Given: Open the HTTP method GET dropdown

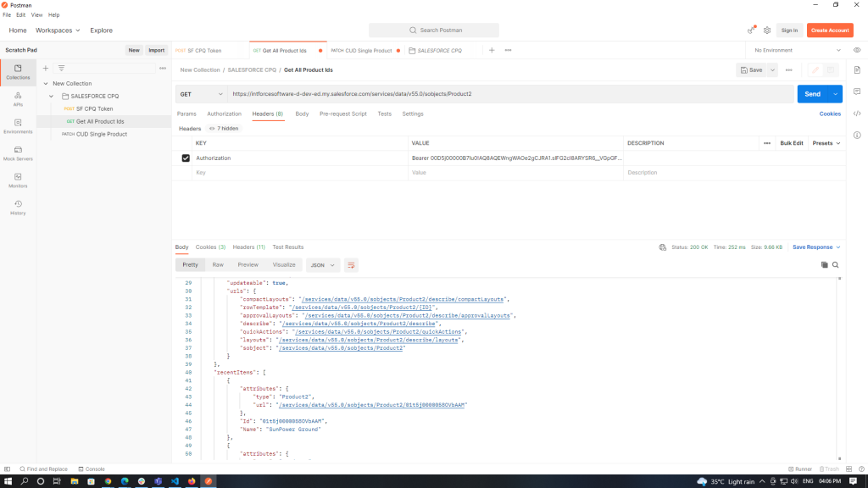Looking at the screenshot, I should (x=201, y=94).
